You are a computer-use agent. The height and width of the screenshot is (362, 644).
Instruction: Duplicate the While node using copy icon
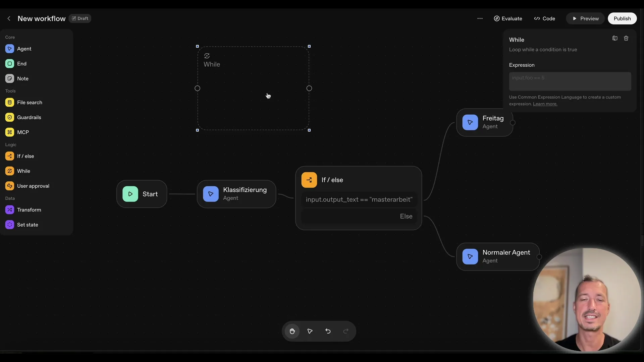pyautogui.click(x=614, y=38)
